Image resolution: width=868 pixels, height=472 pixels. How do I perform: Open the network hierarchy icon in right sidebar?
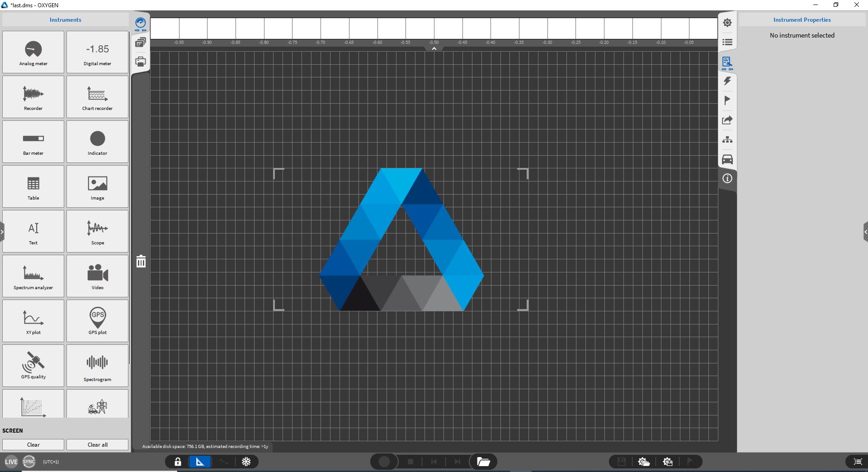click(727, 139)
